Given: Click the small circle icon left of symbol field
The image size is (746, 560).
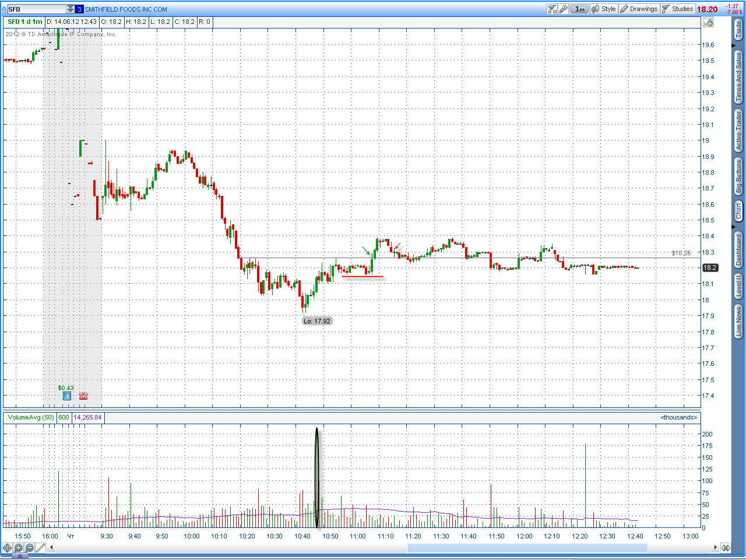Looking at the screenshot, I should pos(4,9).
